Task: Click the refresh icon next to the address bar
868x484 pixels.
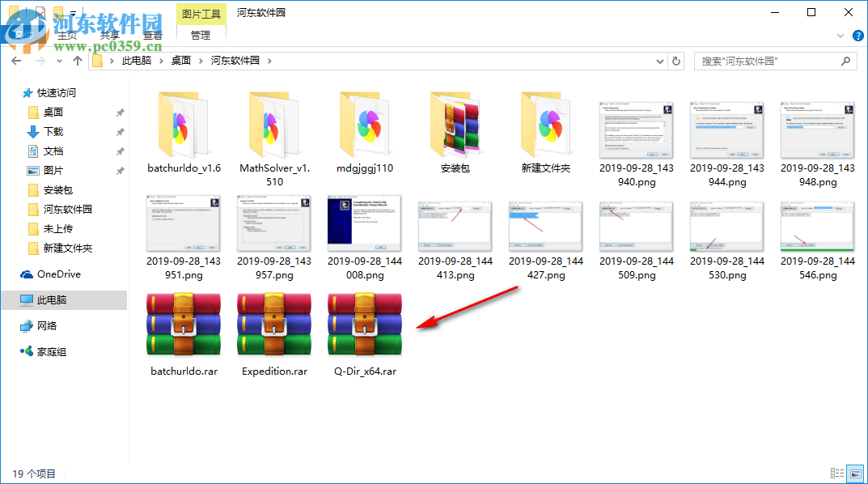Action: click(676, 60)
